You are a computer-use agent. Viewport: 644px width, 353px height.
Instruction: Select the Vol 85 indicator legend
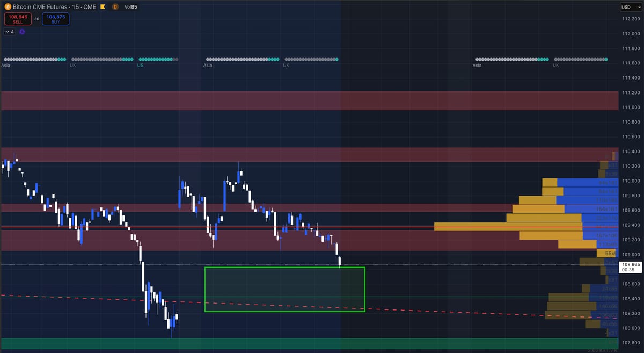(x=131, y=7)
